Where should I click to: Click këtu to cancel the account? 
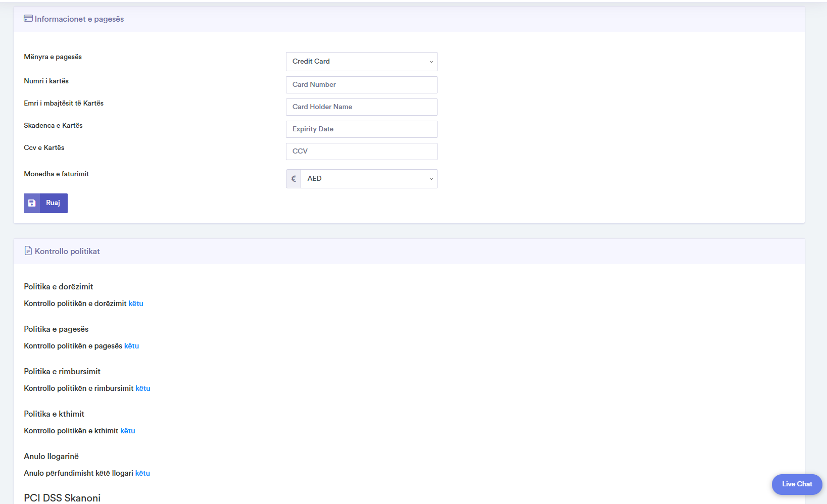pyautogui.click(x=142, y=473)
